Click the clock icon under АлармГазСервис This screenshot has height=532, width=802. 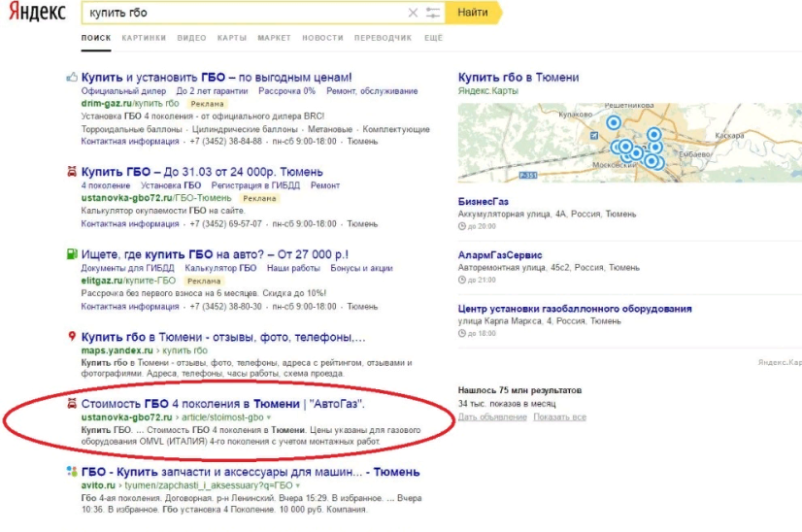(x=462, y=280)
